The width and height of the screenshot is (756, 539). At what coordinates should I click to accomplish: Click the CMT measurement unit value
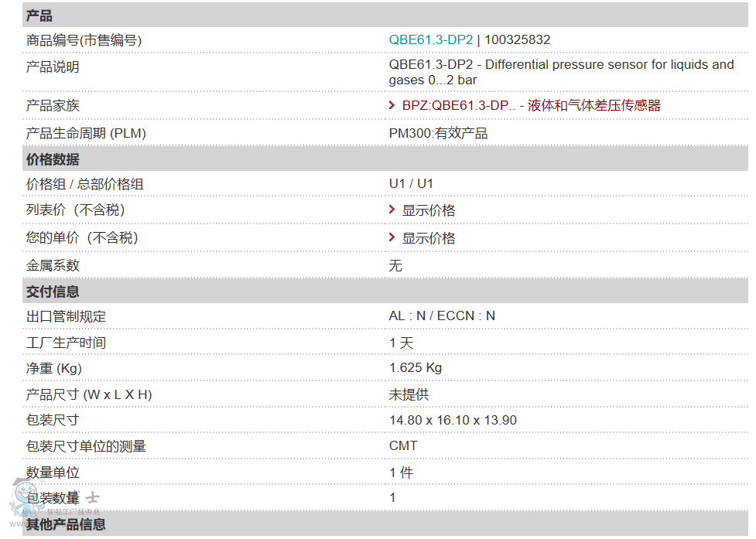coord(403,446)
